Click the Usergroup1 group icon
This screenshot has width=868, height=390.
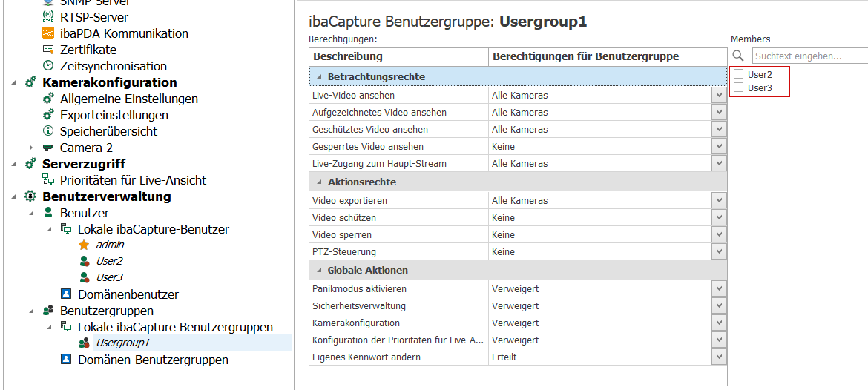tap(84, 343)
